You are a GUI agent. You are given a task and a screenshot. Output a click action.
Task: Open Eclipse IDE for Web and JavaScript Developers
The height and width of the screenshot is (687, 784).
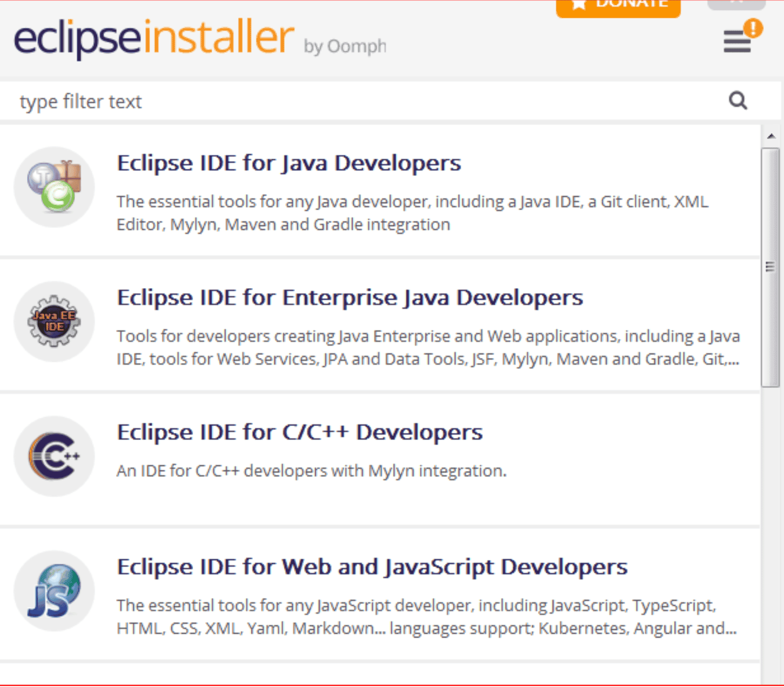tap(372, 567)
